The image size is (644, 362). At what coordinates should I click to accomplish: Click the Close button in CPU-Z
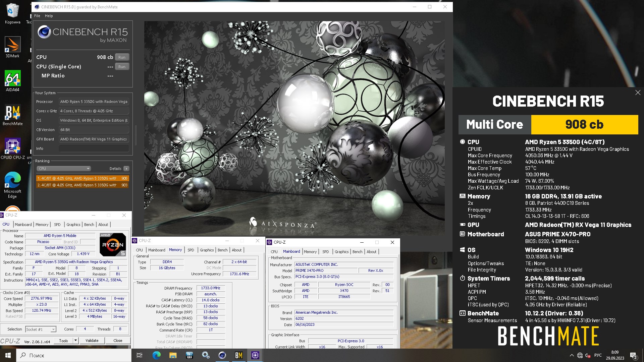pos(118,341)
